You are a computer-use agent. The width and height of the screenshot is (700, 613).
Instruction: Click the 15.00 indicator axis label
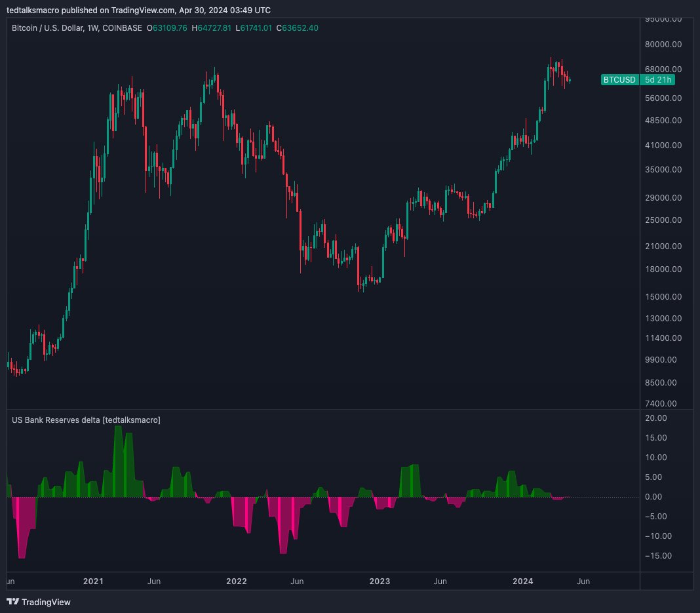pos(656,438)
